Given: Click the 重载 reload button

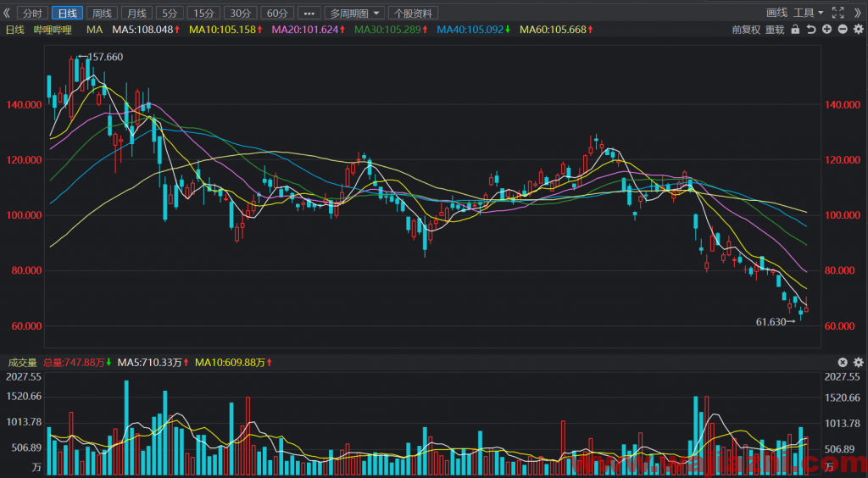Looking at the screenshot, I should click(775, 30).
